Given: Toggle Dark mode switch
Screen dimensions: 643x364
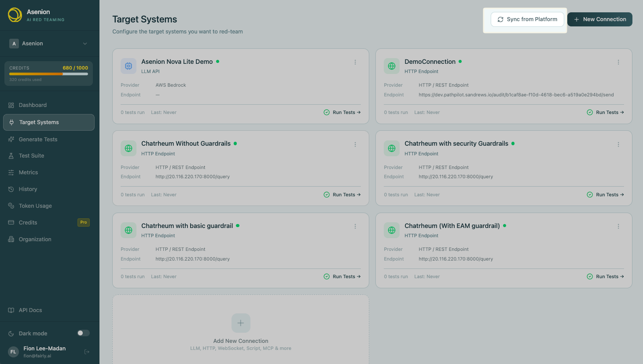Looking at the screenshot, I should (83, 333).
